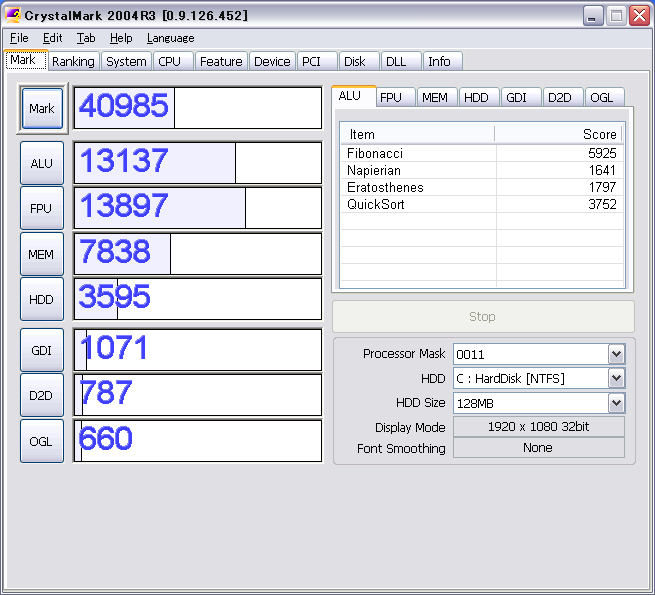Switch to the System tab
655x595 pixels.
126,61
